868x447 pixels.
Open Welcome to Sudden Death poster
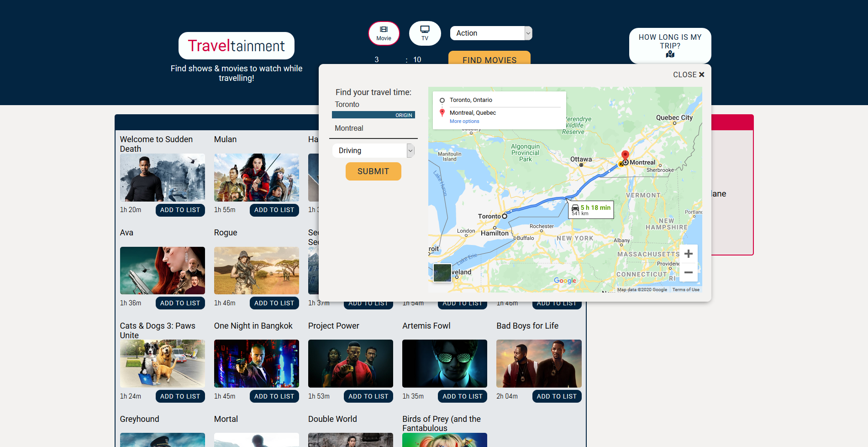click(163, 177)
